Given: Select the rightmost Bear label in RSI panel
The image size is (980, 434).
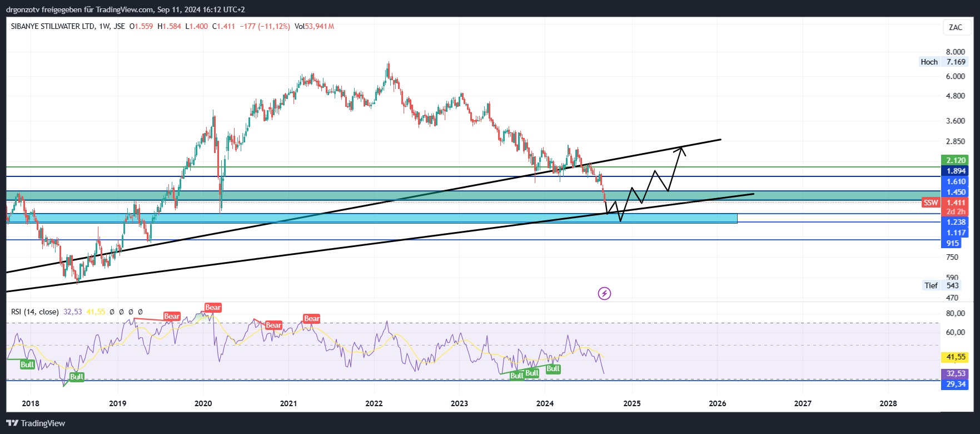Looking at the screenshot, I should tap(311, 319).
